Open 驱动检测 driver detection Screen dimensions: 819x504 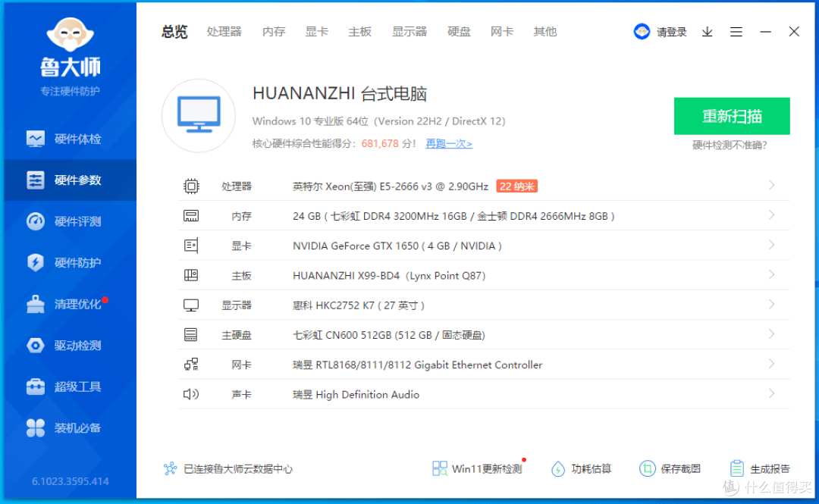71,346
